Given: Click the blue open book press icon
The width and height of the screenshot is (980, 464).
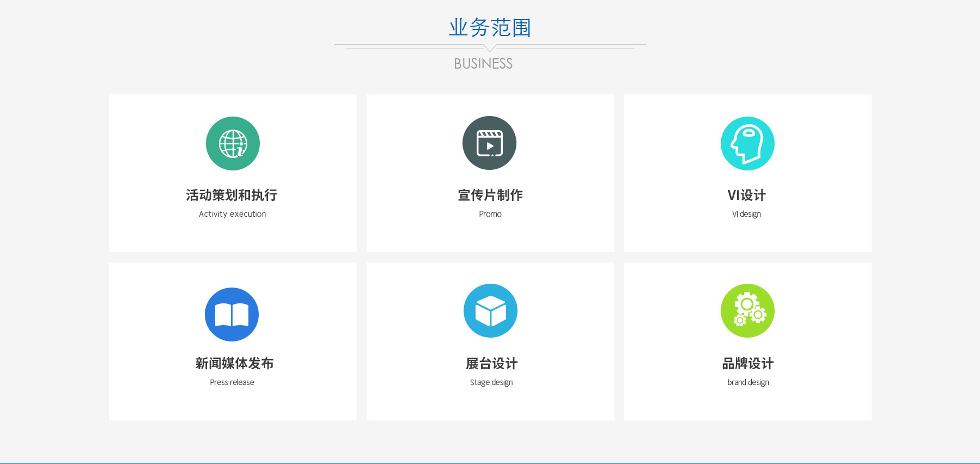Looking at the screenshot, I should click(x=232, y=314).
